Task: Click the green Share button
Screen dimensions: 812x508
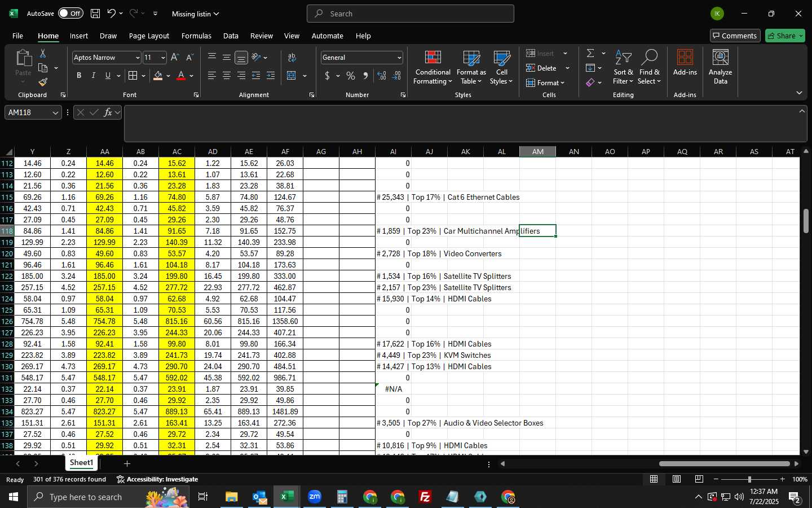Action: click(785, 36)
